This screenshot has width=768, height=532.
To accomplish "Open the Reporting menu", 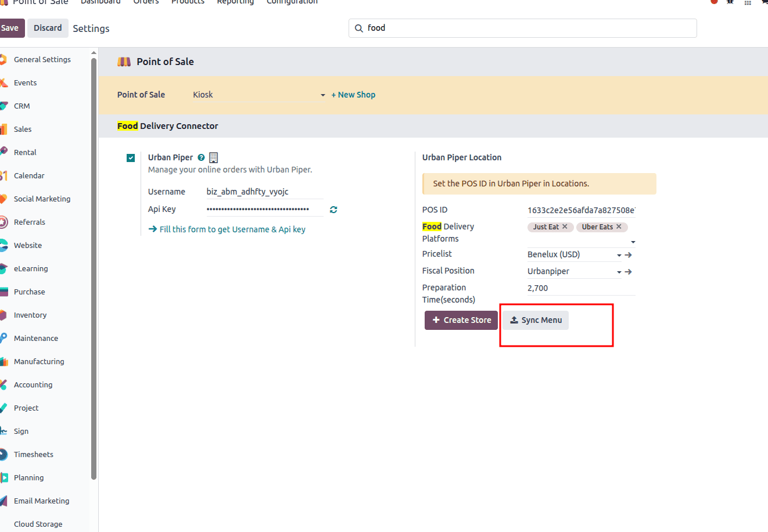I will click(x=235, y=2).
